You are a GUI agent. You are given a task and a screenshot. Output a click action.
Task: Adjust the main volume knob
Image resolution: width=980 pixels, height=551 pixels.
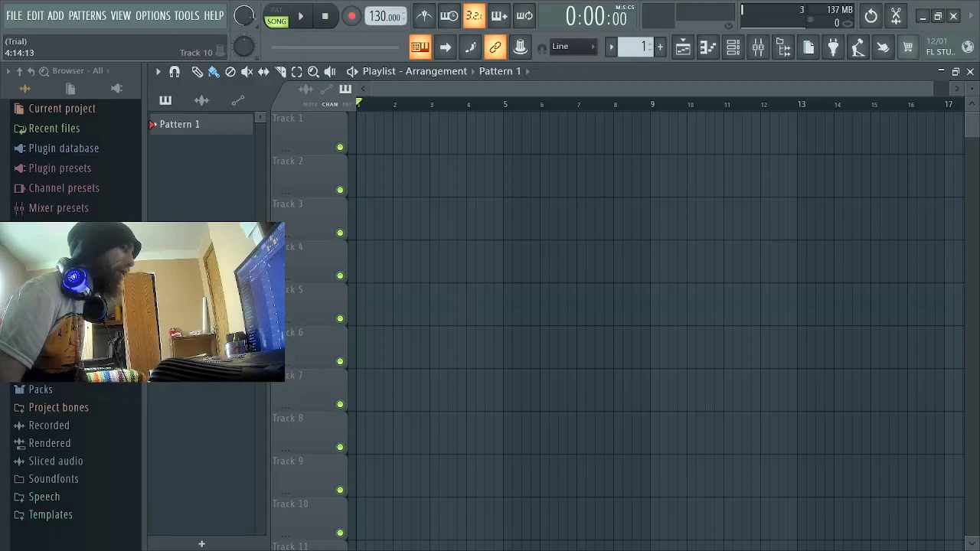point(243,15)
